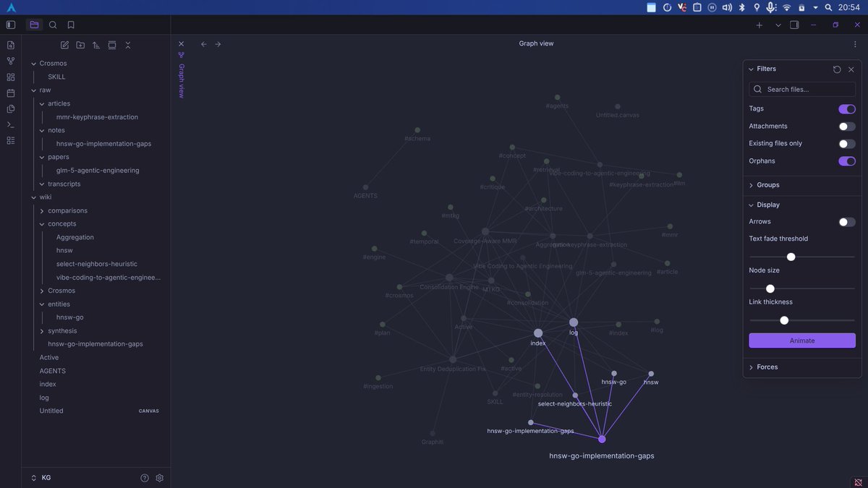Switch to the Files sidebar tab
The image size is (868, 488).
click(x=34, y=25)
